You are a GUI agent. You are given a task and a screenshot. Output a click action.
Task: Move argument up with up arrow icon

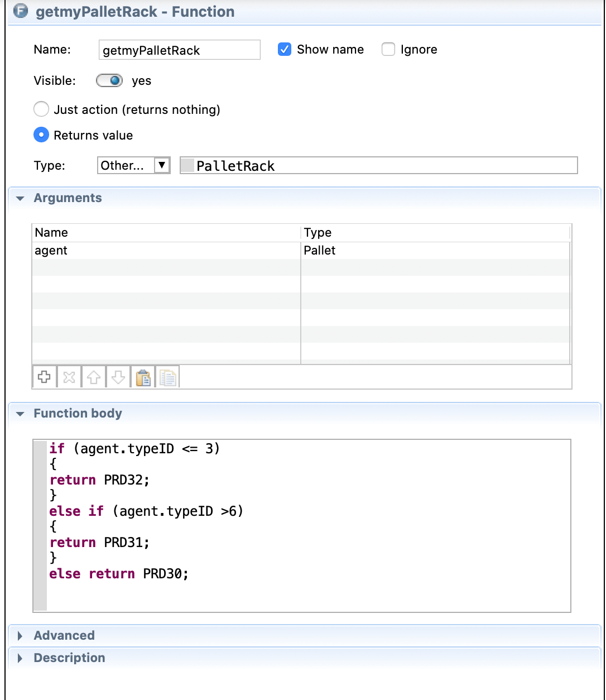(93, 378)
